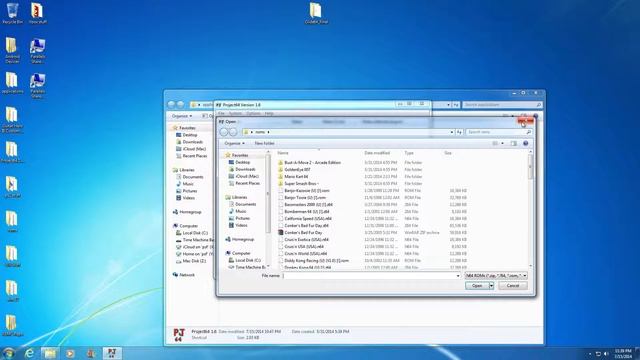Viewport: 640px width, 360px height.
Task: Click the Project64 PJ64 icon in the Explorer details pane
Action: pos(179,335)
